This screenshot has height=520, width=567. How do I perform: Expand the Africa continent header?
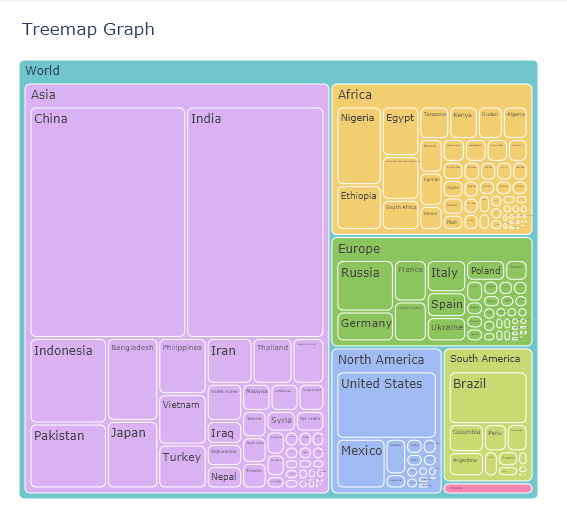[355, 95]
